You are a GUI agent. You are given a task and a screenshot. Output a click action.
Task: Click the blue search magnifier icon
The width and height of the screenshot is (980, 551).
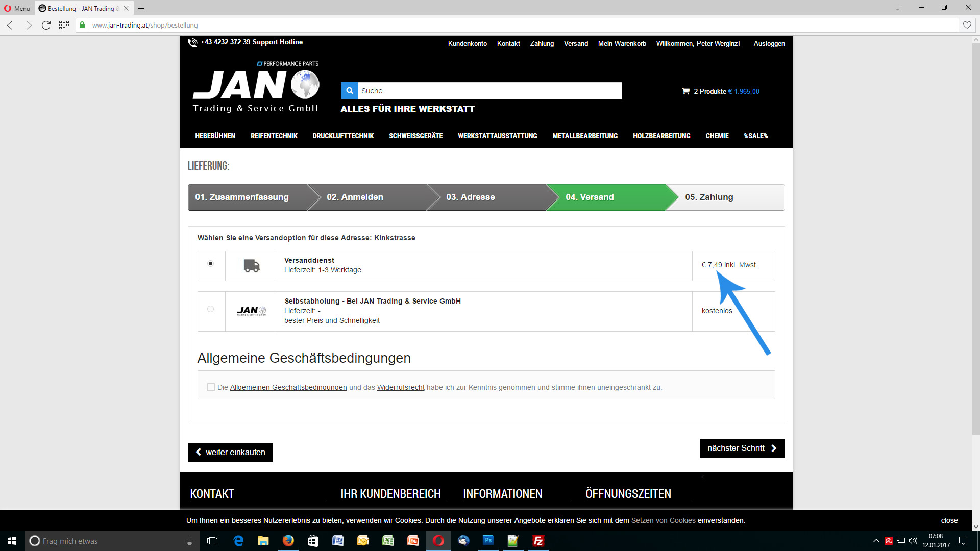[x=350, y=91]
